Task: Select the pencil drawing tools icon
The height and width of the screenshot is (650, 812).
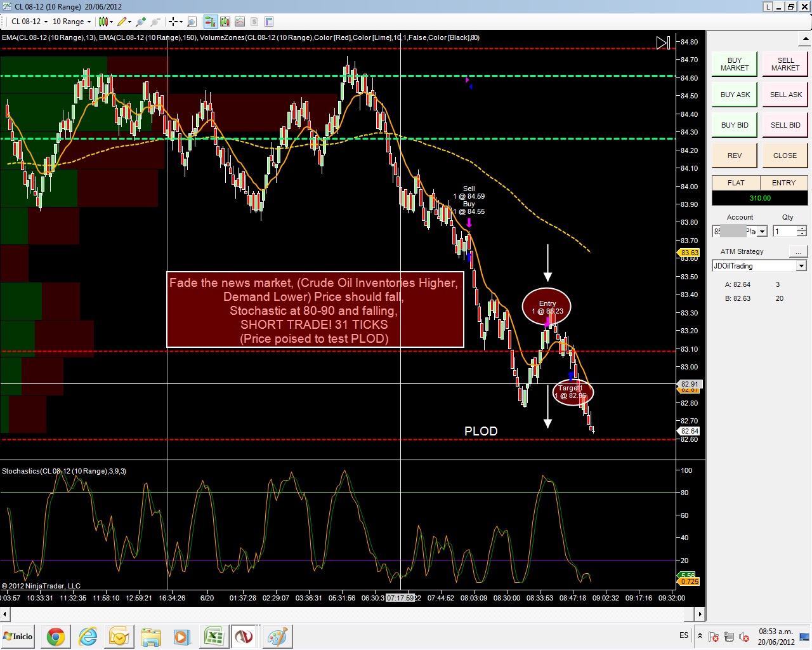Action: point(122,22)
